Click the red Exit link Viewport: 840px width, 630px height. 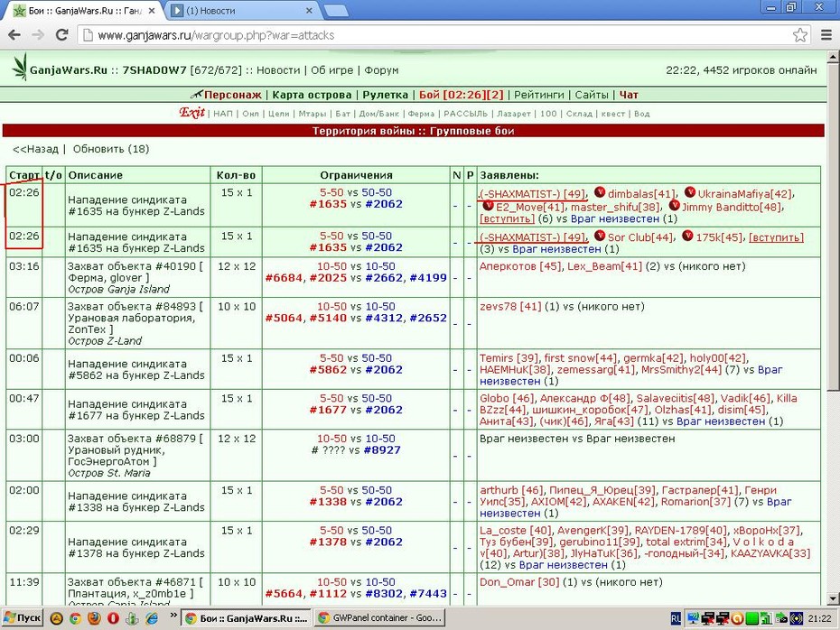tap(191, 113)
